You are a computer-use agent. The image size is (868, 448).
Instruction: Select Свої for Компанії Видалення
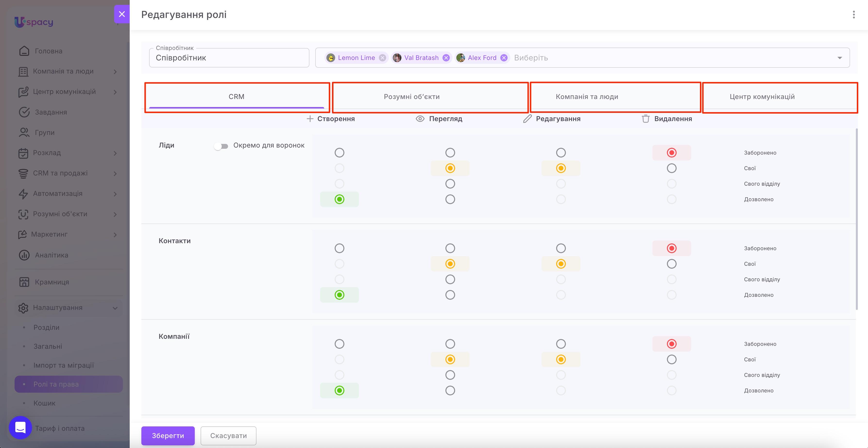[x=672, y=359]
